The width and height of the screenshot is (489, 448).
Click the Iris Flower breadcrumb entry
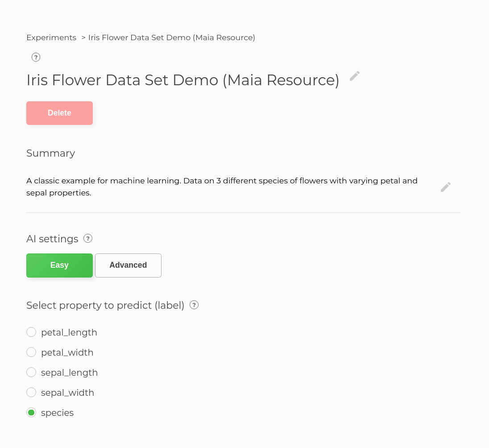[171, 37]
